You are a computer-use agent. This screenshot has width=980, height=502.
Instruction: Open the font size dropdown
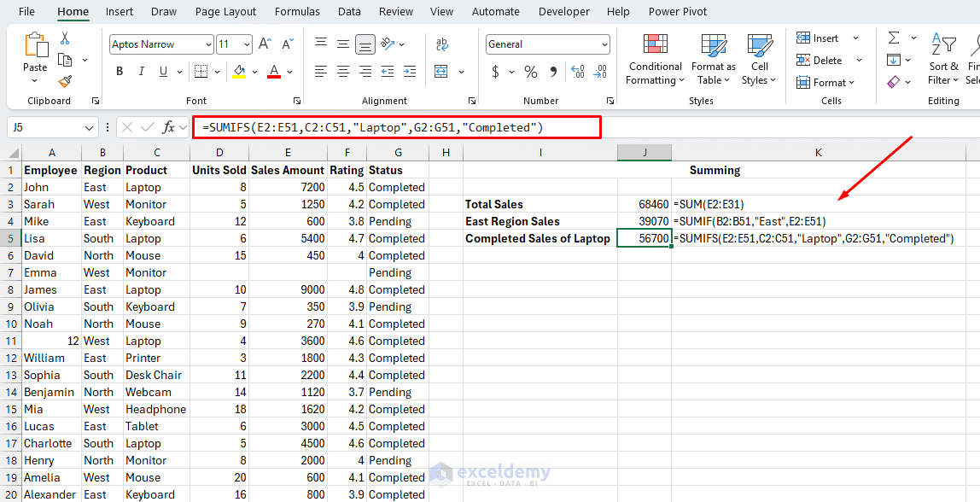click(248, 44)
